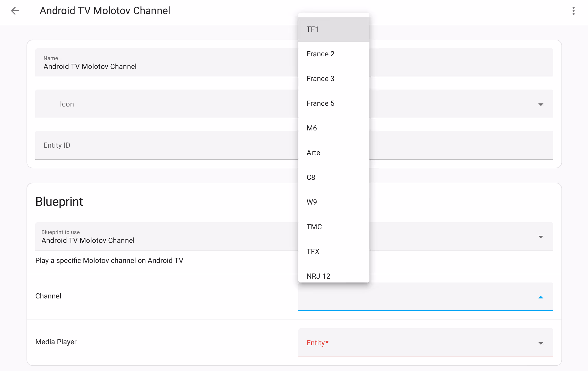Choose France 3 channel option
588x371 pixels.
[x=334, y=79]
